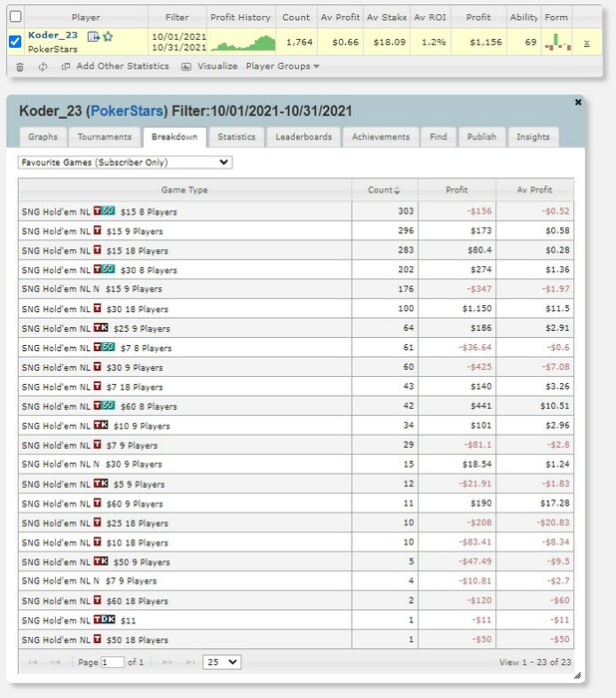Switch to the Tournaments tab
Screen dimensions: 616x698
105,138
